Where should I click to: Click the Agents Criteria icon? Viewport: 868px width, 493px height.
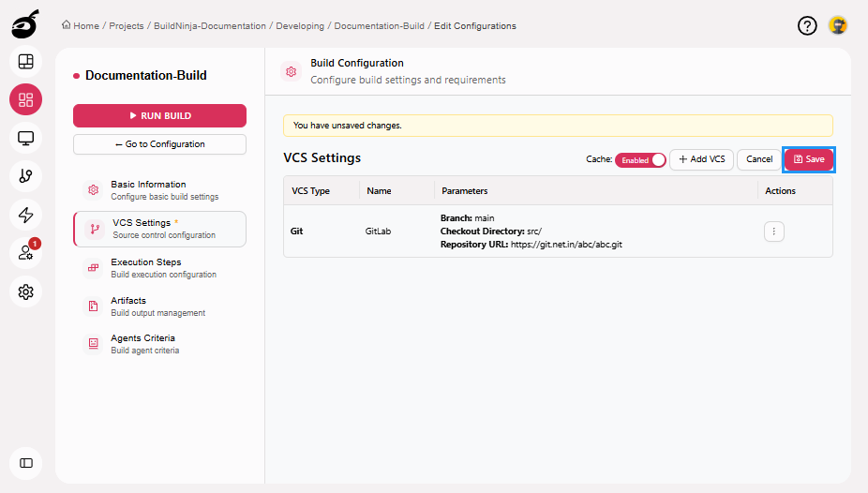[x=93, y=344]
